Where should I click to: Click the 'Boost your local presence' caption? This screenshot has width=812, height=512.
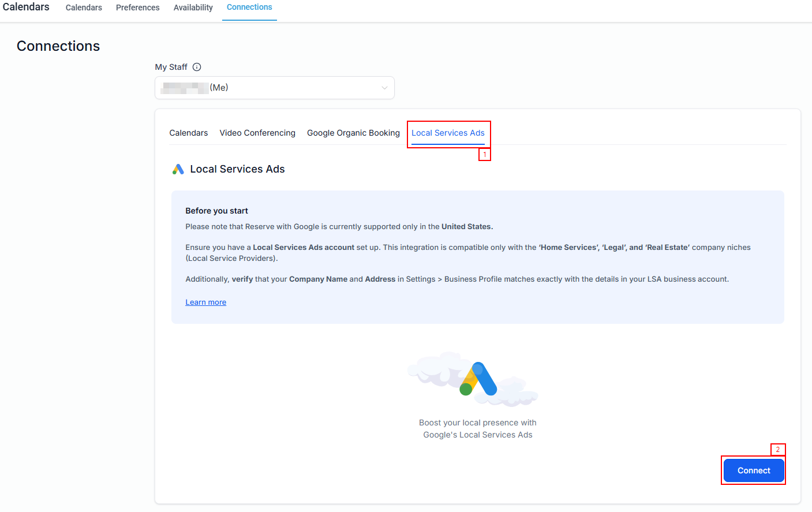click(477, 429)
